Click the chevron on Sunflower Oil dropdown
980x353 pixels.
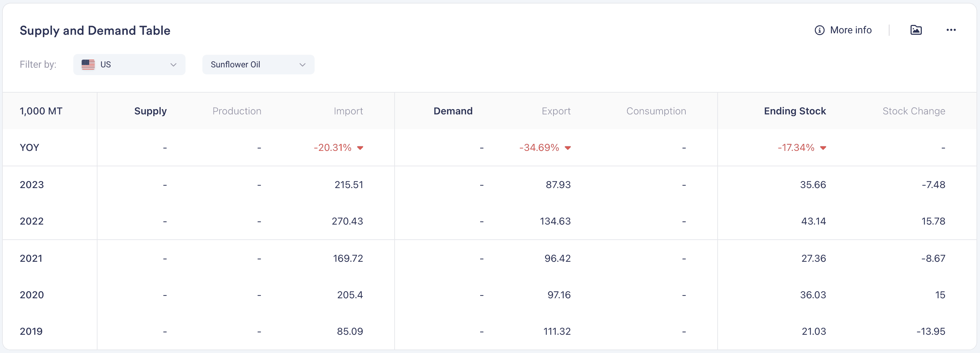pos(302,65)
